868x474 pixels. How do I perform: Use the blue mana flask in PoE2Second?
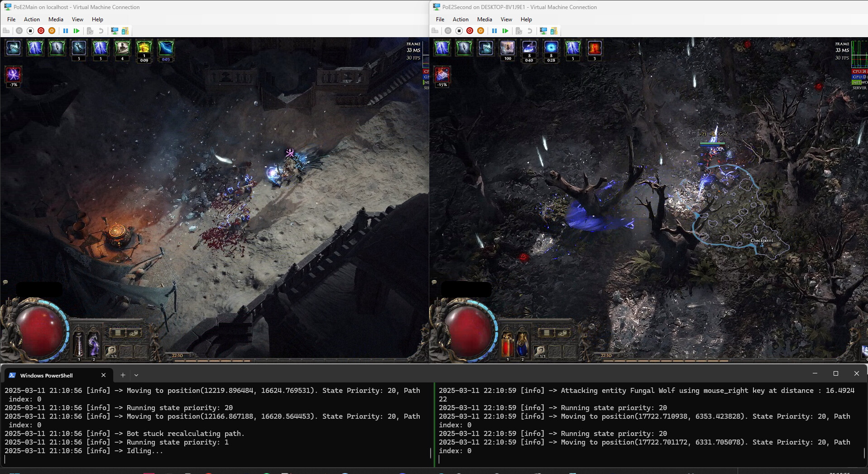coord(523,345)
